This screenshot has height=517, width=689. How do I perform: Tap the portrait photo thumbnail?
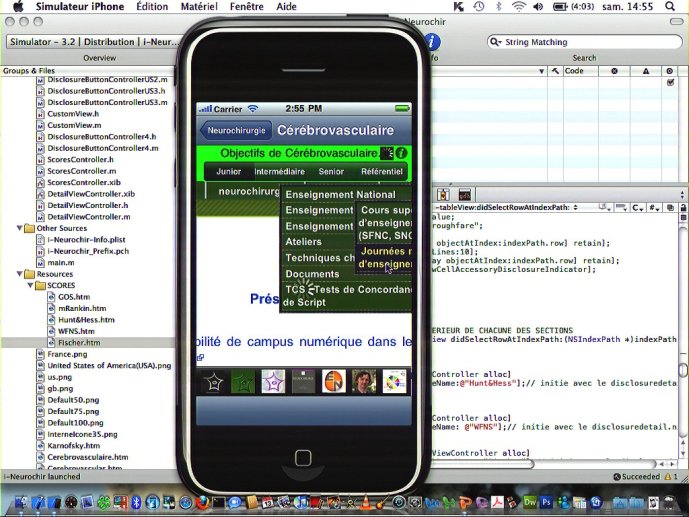364,382
